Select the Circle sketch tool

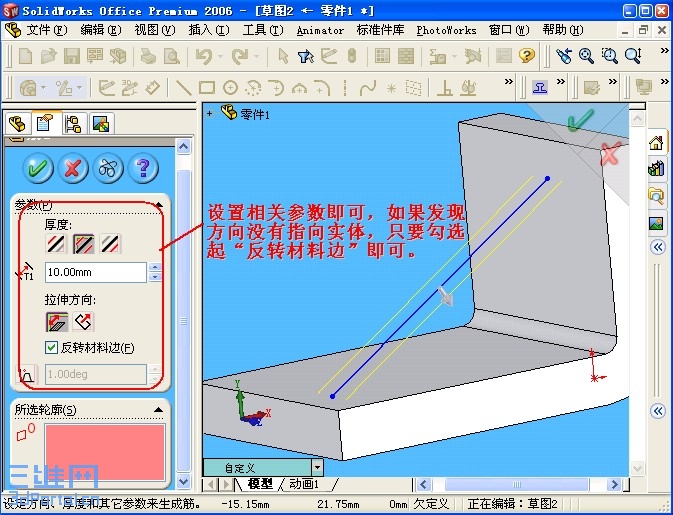click(230, 88)
